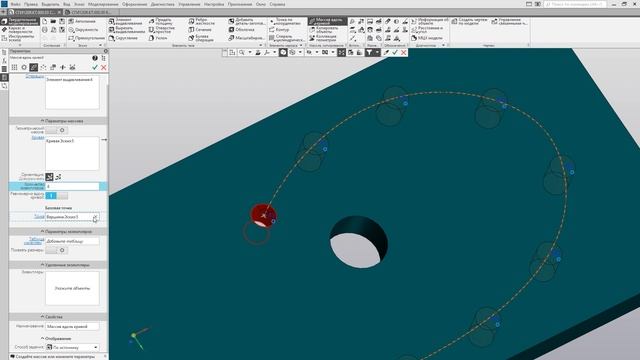
Task: Open Информация об объекте diagnostics
Action: pyautogui.click(x=430, y=21)
